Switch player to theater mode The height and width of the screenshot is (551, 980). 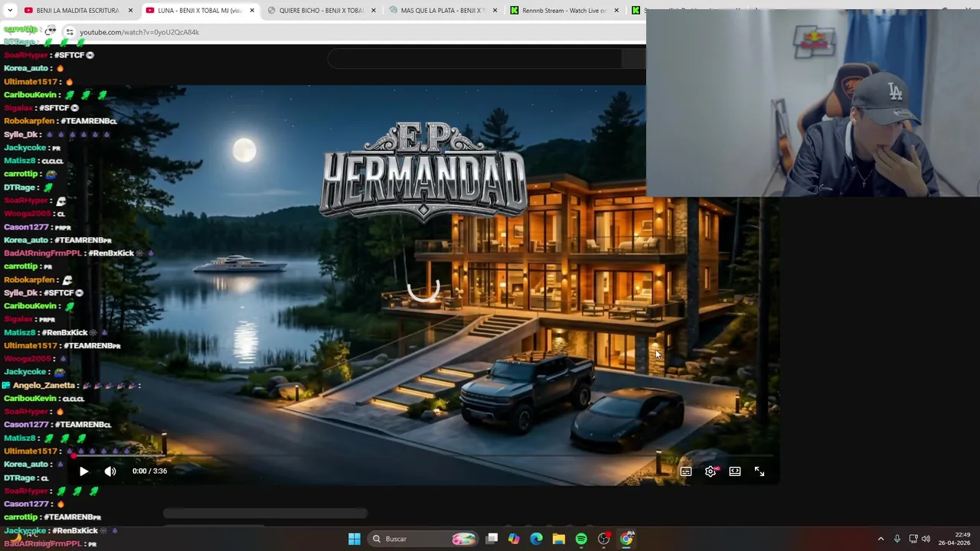coord(735,471)
